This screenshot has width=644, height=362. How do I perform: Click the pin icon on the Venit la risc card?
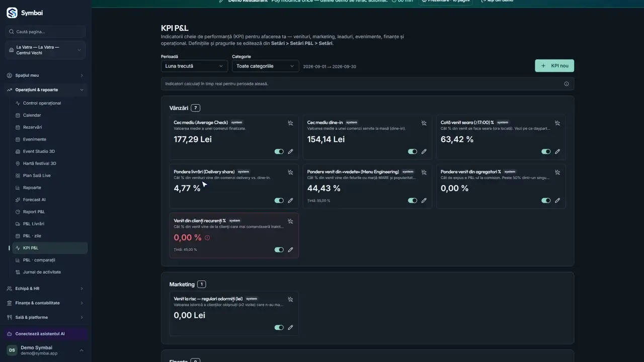tap(290, 299)
